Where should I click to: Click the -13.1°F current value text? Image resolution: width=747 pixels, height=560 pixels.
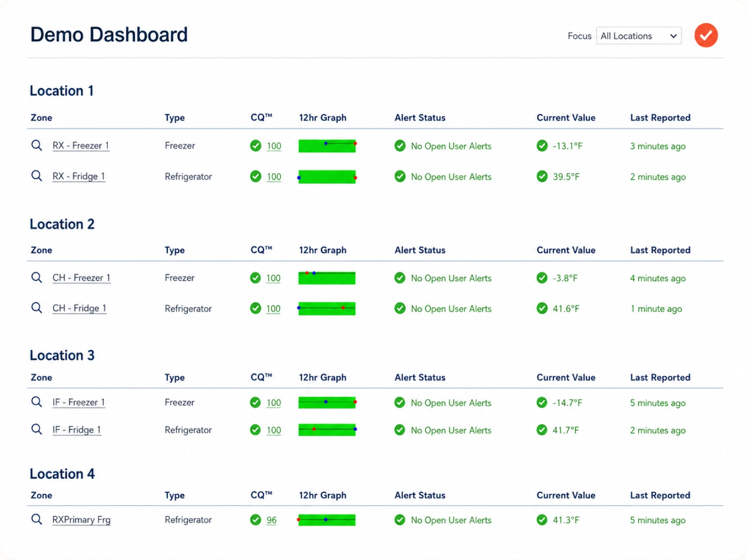[567, 146]
